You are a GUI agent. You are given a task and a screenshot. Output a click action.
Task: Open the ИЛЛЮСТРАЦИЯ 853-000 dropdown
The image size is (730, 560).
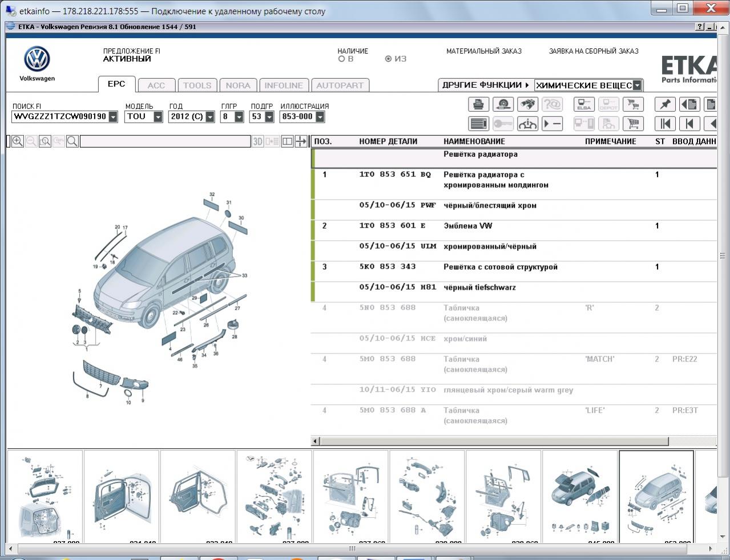click(x=320, y=117)
